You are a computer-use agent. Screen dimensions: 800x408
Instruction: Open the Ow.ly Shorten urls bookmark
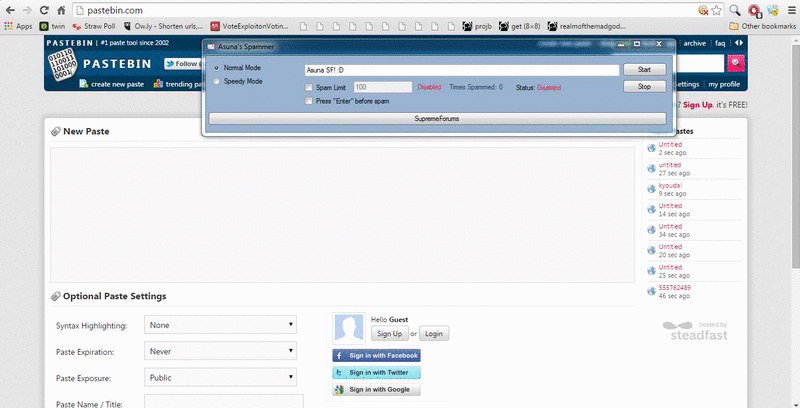tap(163, 26)
